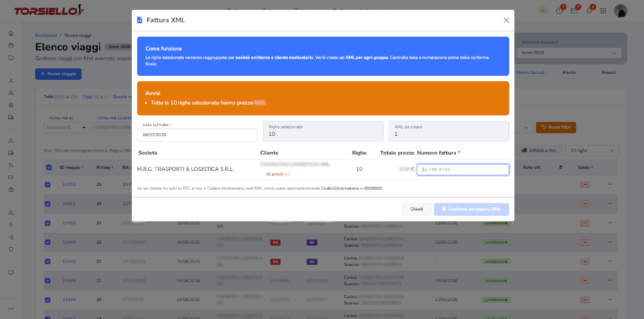Confirm with Conferma ed esporta XML

tap(472, 209)
